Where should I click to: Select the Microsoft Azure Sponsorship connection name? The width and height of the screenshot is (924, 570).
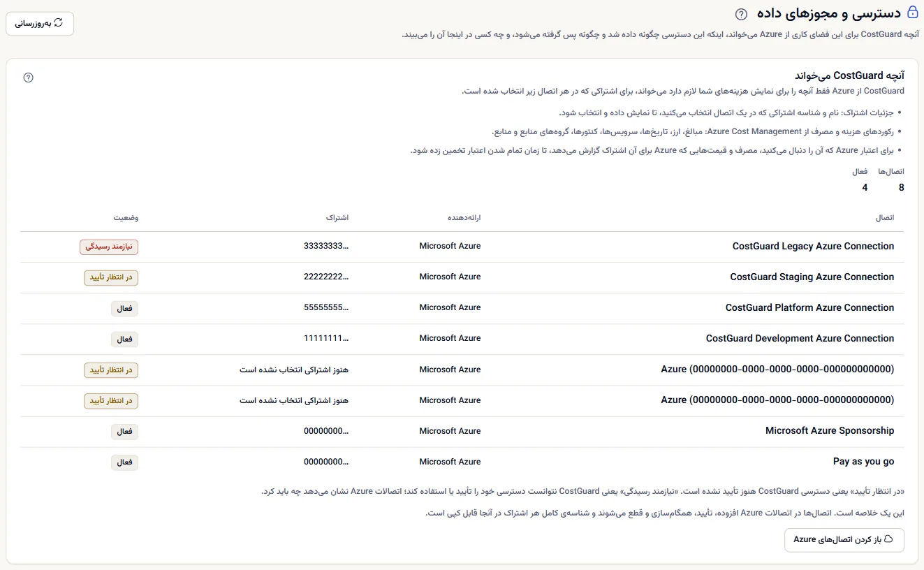830,430
